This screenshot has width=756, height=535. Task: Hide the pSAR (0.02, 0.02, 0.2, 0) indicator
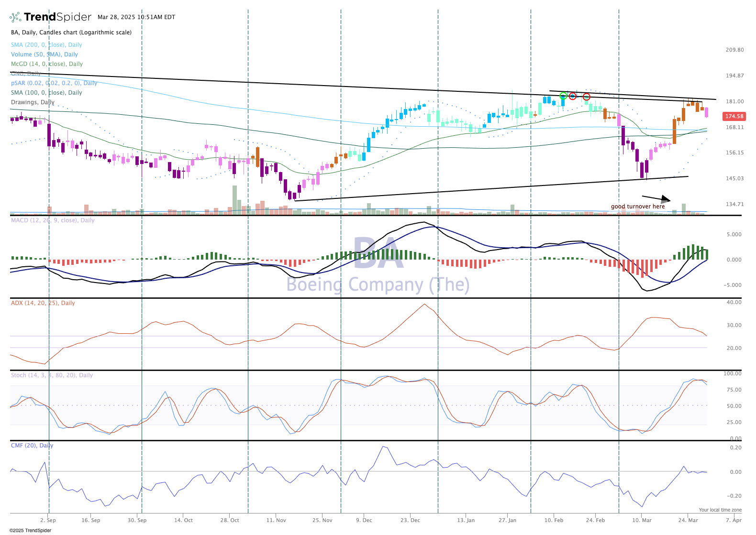(54, 83)
